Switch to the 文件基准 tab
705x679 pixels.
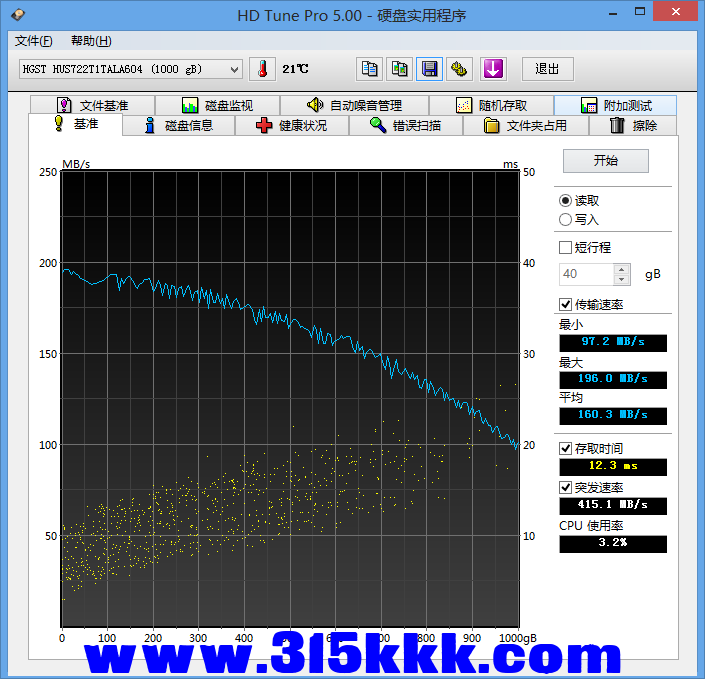93,105
